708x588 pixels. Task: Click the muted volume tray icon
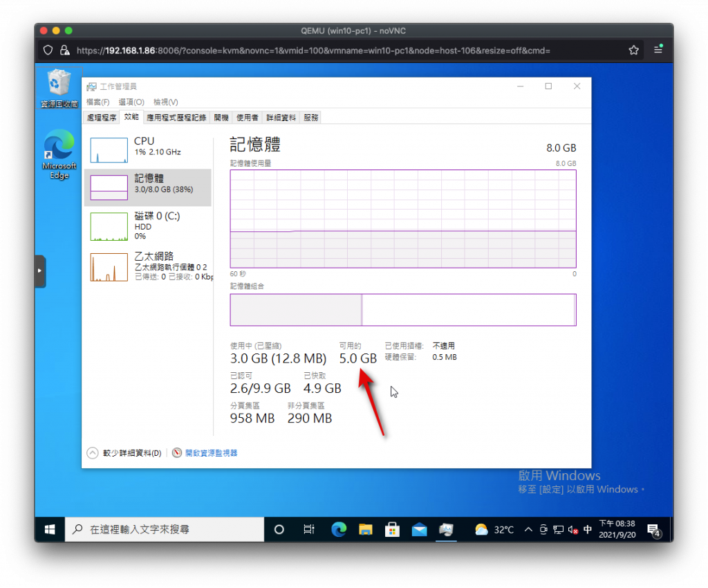573,529
